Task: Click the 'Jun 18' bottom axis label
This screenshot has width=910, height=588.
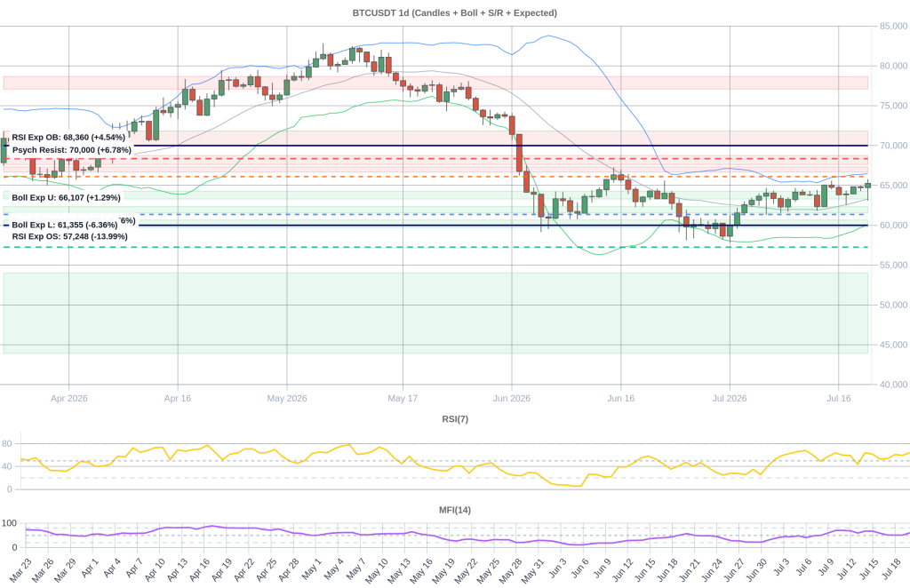Action: (667, 570)
